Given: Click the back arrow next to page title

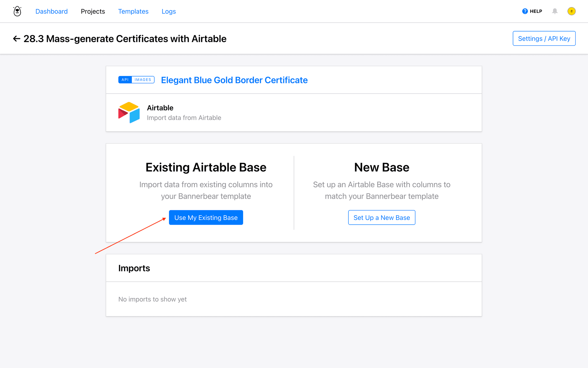Looking at the screenshot, I should coord(17,39).
